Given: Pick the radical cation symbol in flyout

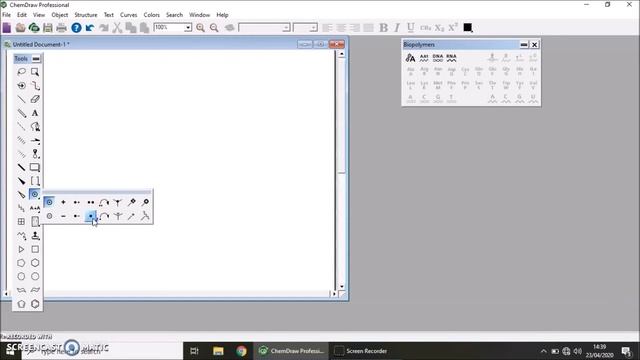Looking at the screenshot, I should pyautogui.click(x=77, y=202).
